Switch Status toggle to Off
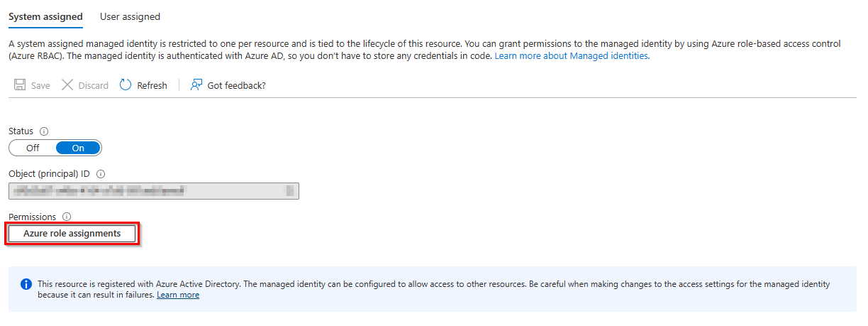Viewport: 868px width, 326px height. coord(33,148)
